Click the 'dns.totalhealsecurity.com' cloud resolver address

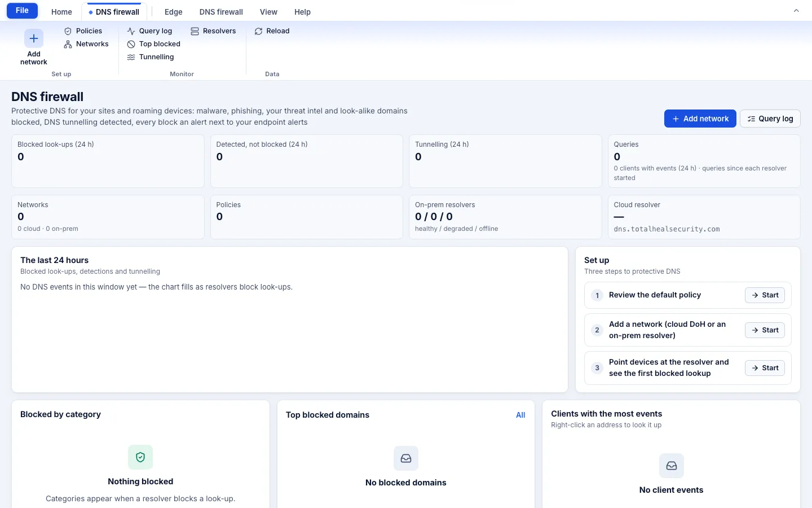tap(667, 229)
